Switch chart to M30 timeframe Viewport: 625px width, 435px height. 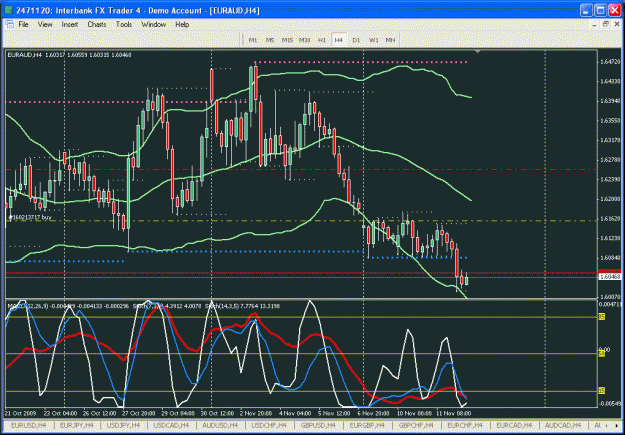pos(305,40)
